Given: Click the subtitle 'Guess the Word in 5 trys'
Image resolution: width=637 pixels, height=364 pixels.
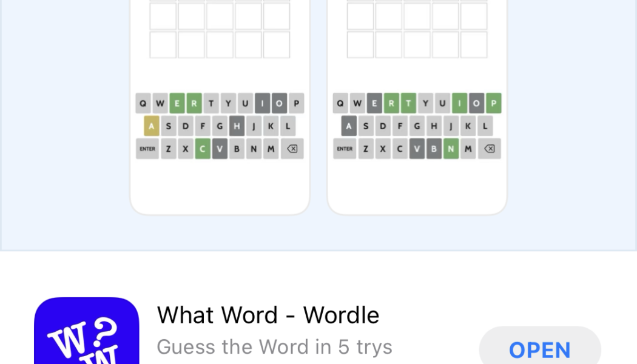Looking at the screenshot, I should coord(274,347).
